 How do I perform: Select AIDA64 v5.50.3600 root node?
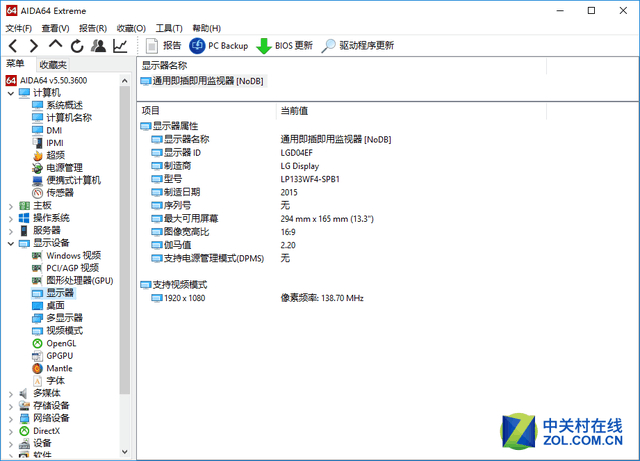(46, 80)
